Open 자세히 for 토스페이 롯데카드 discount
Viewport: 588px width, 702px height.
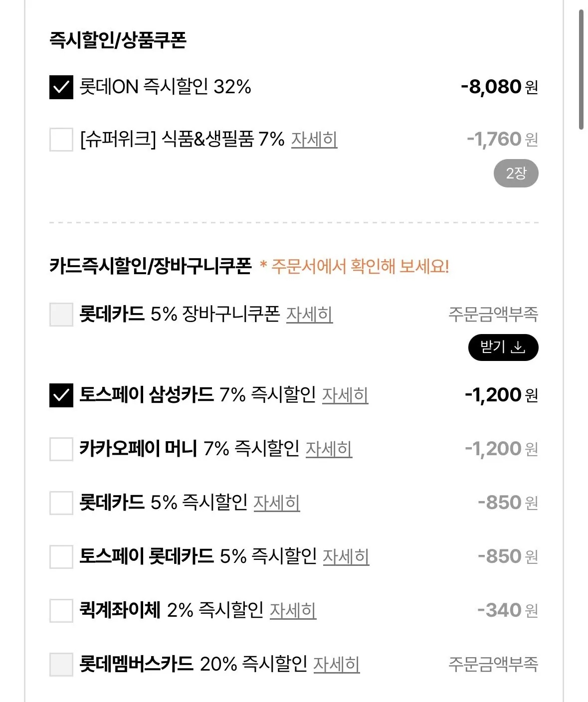pos(346,557)
